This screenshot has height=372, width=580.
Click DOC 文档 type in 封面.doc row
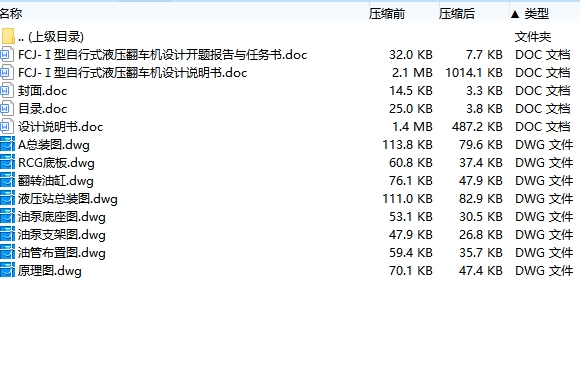tap(543, 91)
